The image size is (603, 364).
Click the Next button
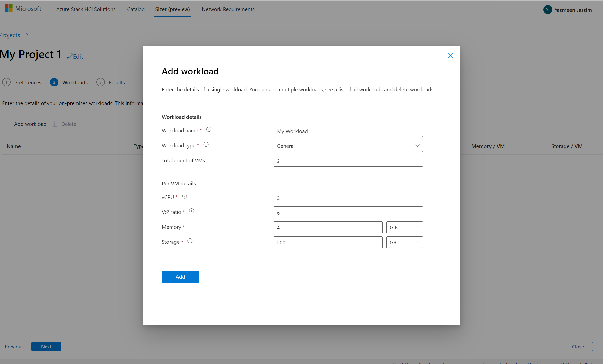pyautogui.click(x=46, y=347)
